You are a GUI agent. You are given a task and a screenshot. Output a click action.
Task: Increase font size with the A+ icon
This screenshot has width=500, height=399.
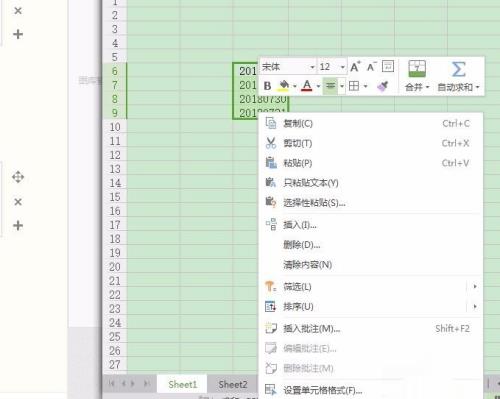(355, 67)
